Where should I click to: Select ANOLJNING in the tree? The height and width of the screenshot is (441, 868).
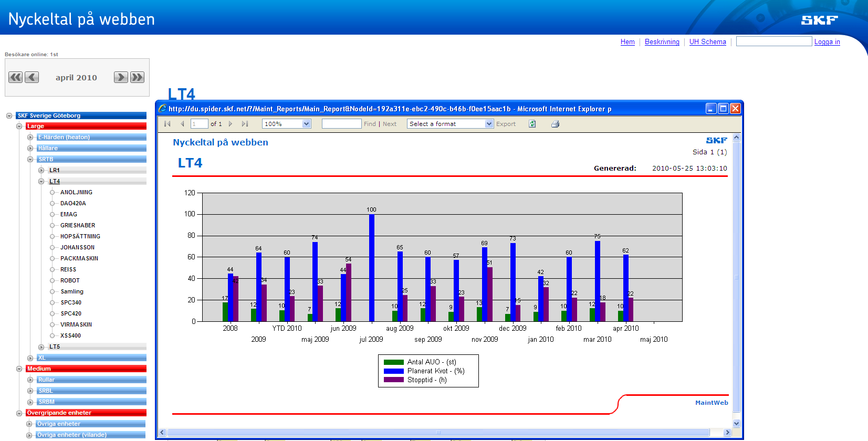(76, 192)
